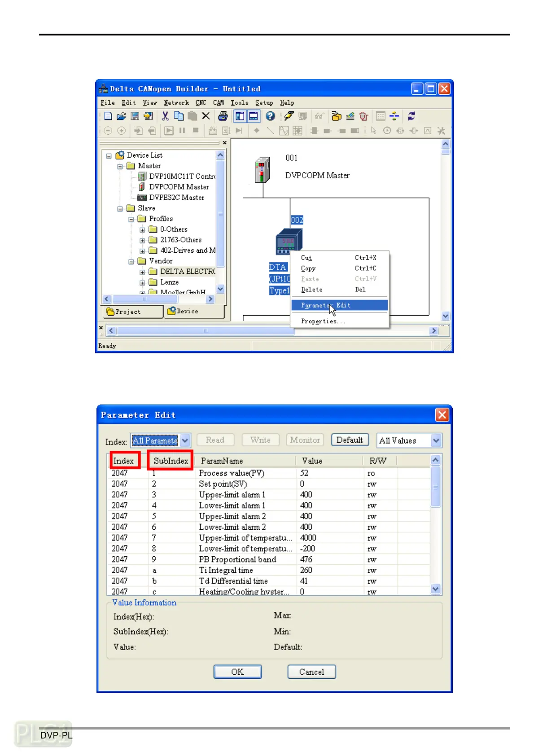534x756 pixels.
Task: Click the blue Help question mark icon
Action: [270, 116]
